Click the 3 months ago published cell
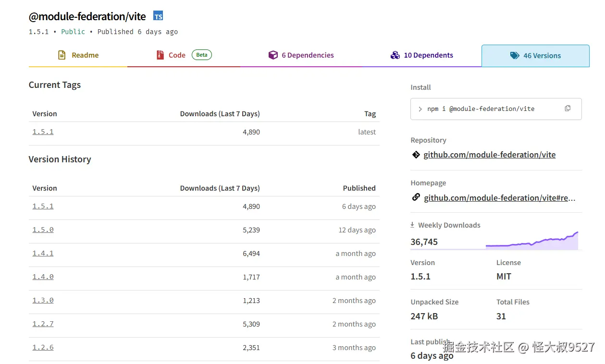Screen dimensions: 605x364 tap(354, 348)
